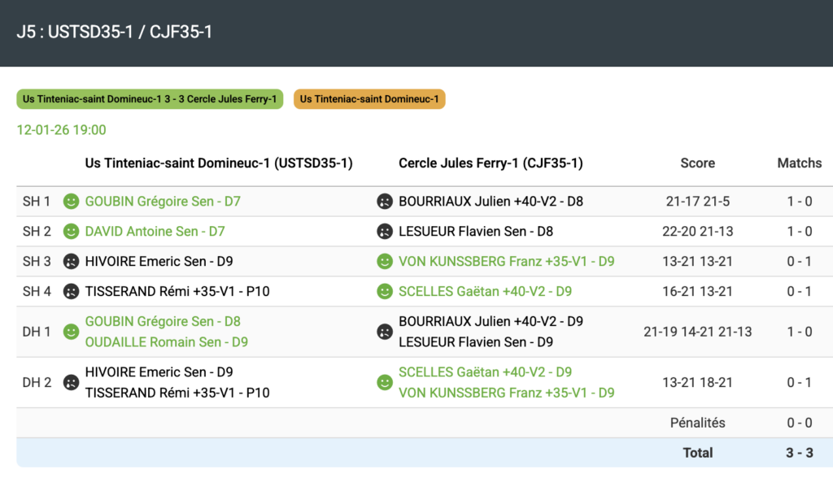
Task: Open player DAVID Antoine Sen - D7
Action: click(x=155, y=231)
